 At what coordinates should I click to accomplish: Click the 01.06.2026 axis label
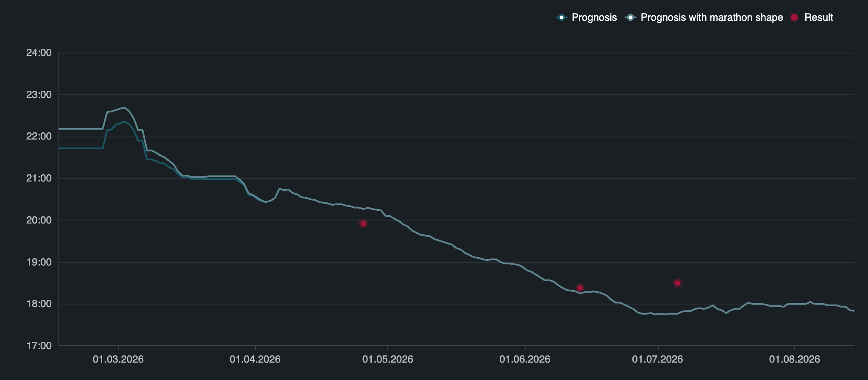click(525, 359)
